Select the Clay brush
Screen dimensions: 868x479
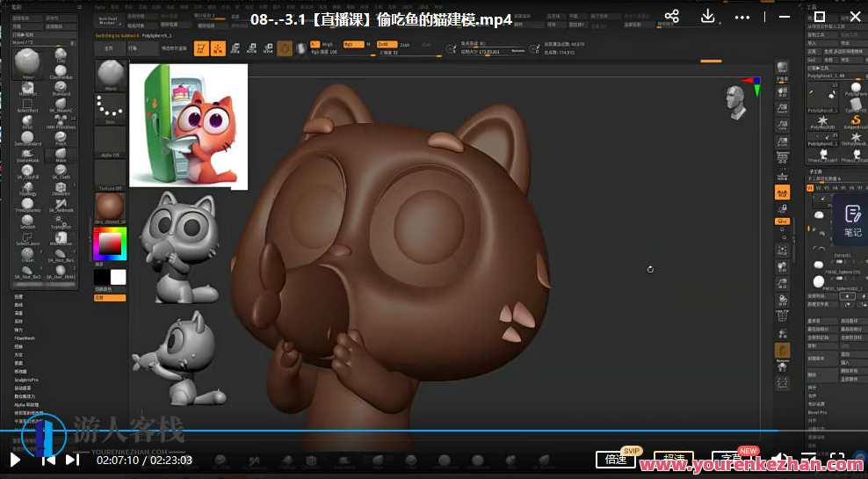tap(61, 54)
